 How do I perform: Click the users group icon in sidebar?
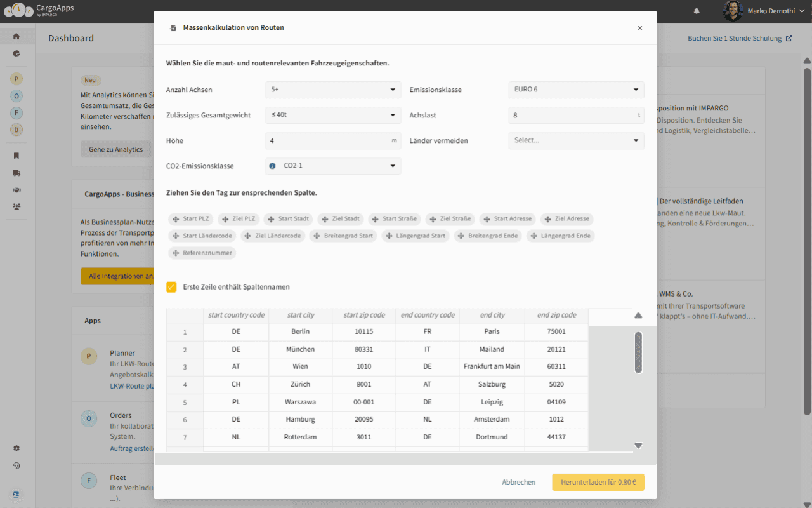coord(16,206)
